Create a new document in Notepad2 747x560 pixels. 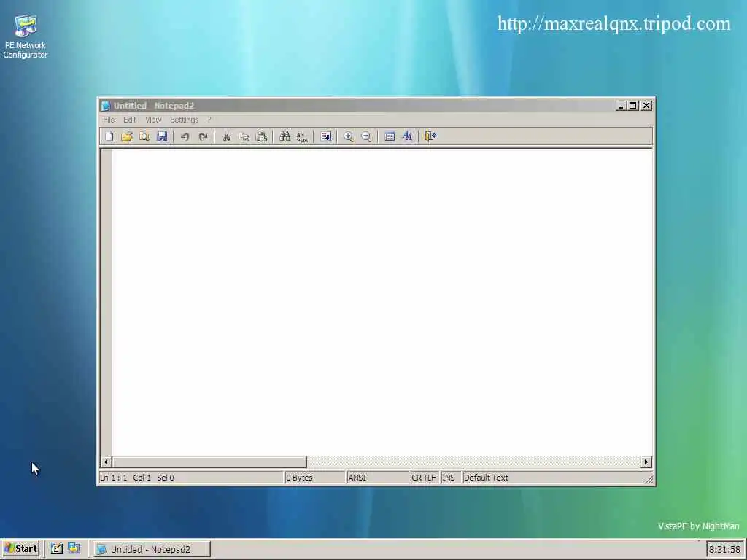[x=109, y=136]
